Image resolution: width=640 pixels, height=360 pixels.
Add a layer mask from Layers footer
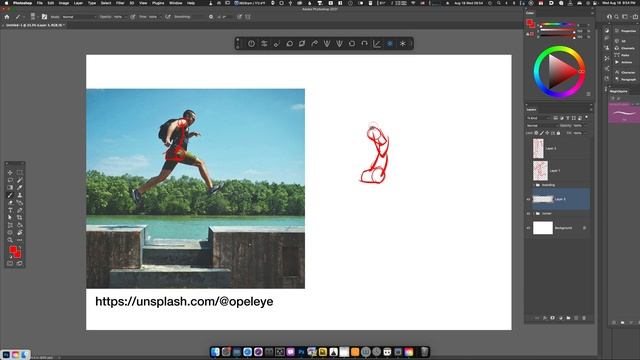tap(553, 318)
